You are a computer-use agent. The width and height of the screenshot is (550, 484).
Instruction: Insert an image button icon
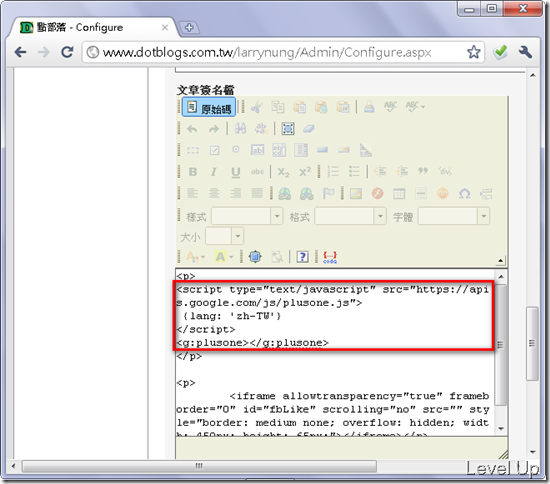[344, 150]
